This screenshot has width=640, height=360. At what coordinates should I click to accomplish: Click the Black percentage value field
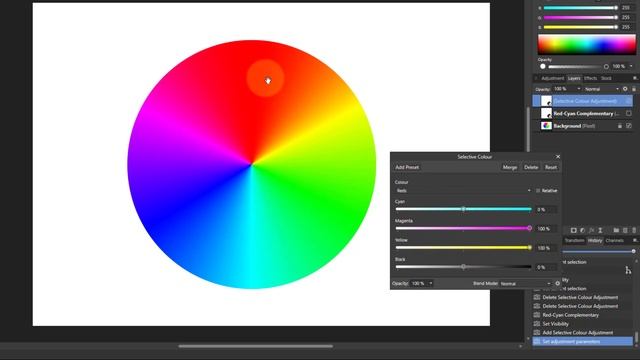pyautogui.click(x=546, y=267)
